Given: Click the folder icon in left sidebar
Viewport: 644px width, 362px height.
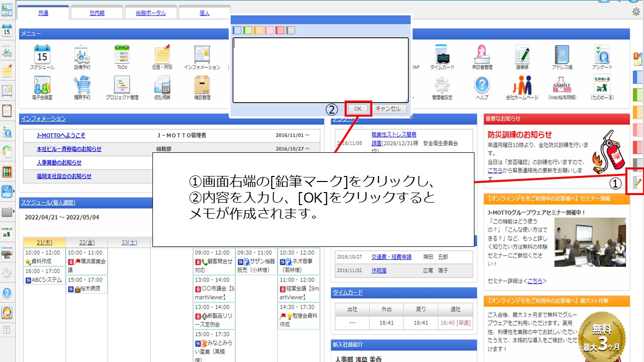Looking at the screenshot, I should pyautogui.click(x=7, y=212).
